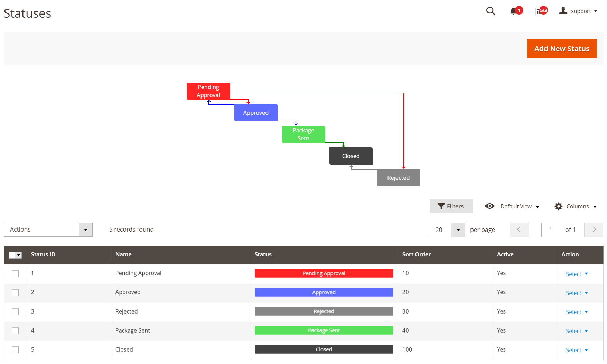Click the Default View eye icon

point(490,206)
